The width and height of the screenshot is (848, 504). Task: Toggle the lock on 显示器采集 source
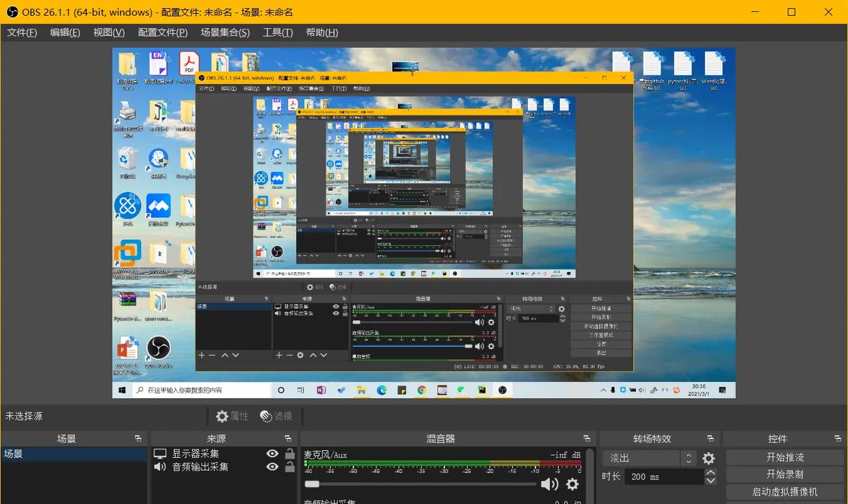tap(290, 454)
